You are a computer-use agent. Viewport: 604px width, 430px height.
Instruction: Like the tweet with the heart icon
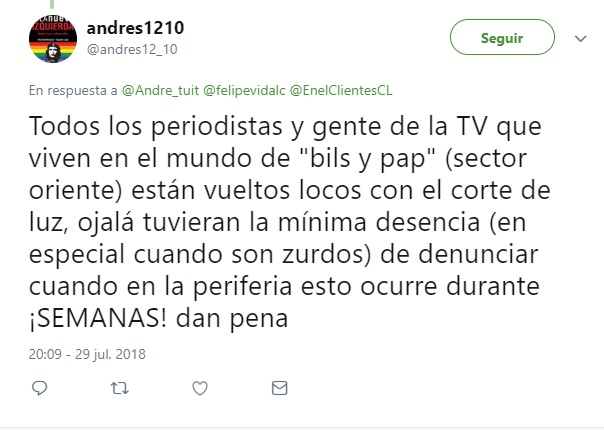pyautogui.click(x=200, y=388)
